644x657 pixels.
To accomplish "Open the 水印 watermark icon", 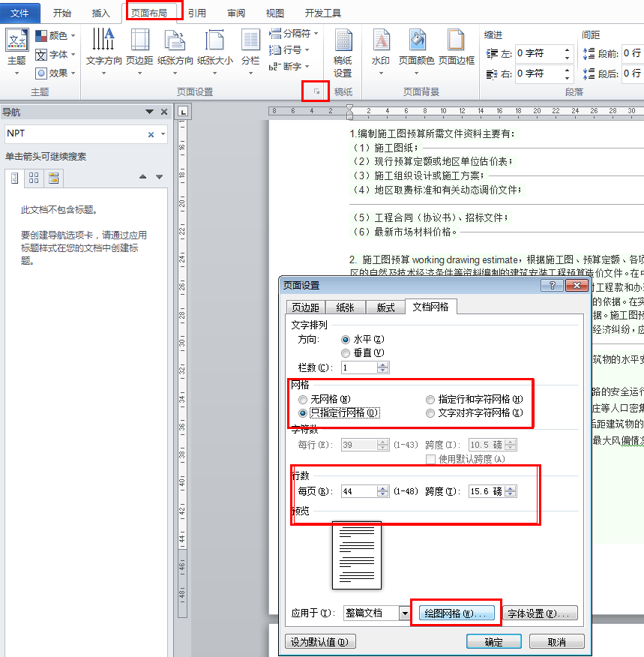I will [381, 40].
